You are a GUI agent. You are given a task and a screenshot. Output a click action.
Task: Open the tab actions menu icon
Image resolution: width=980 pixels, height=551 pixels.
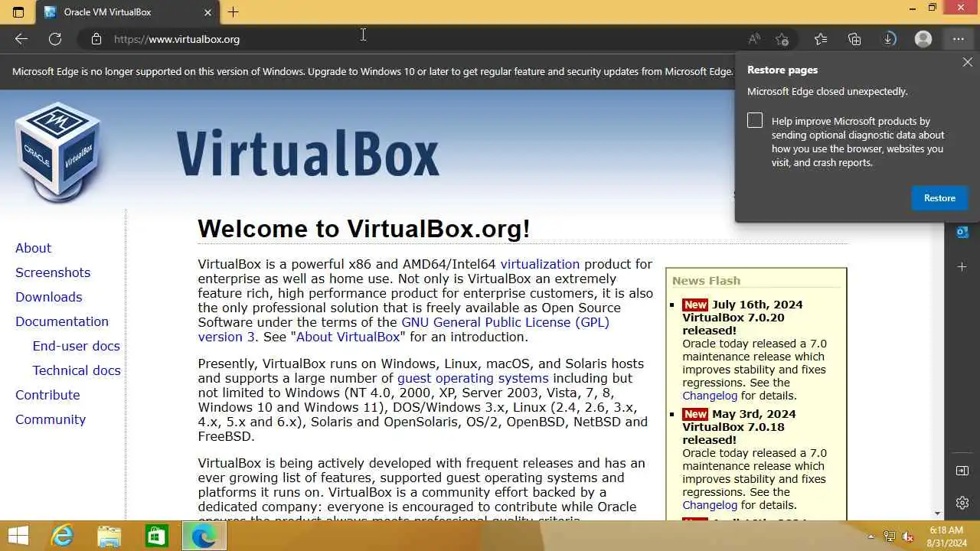point(18,12)
